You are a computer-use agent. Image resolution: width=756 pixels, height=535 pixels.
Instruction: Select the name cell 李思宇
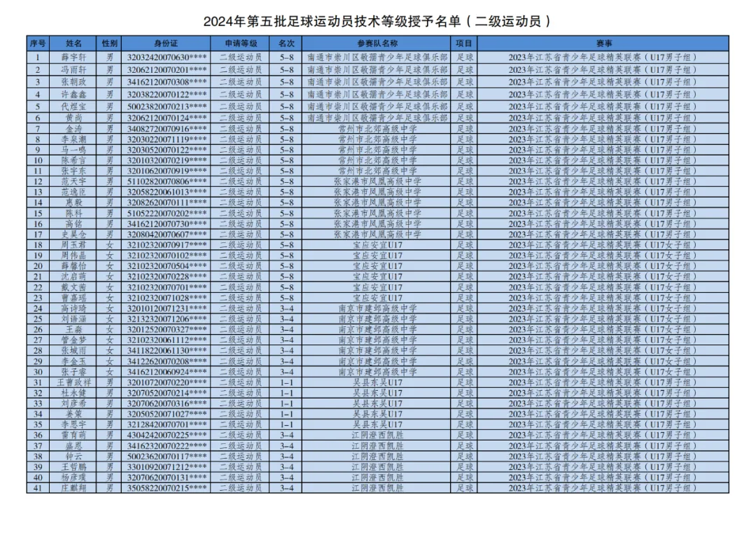pyautogui.click(x=73, y=424)
